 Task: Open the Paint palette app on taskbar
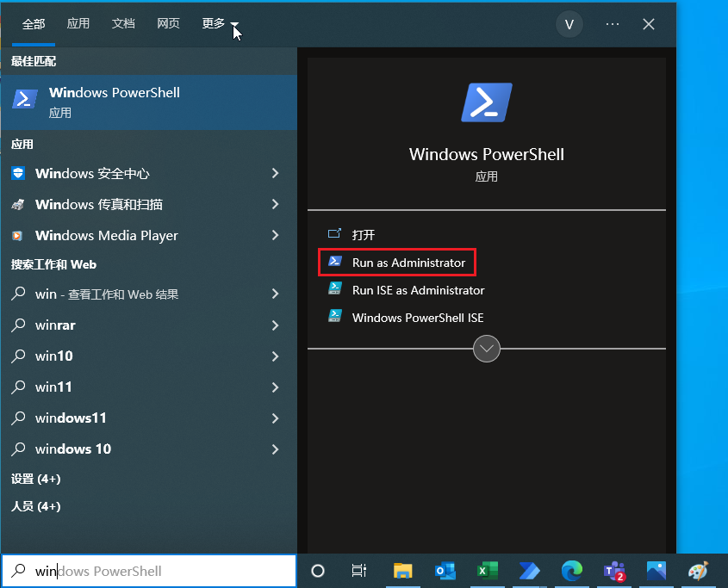click(699, 571)
